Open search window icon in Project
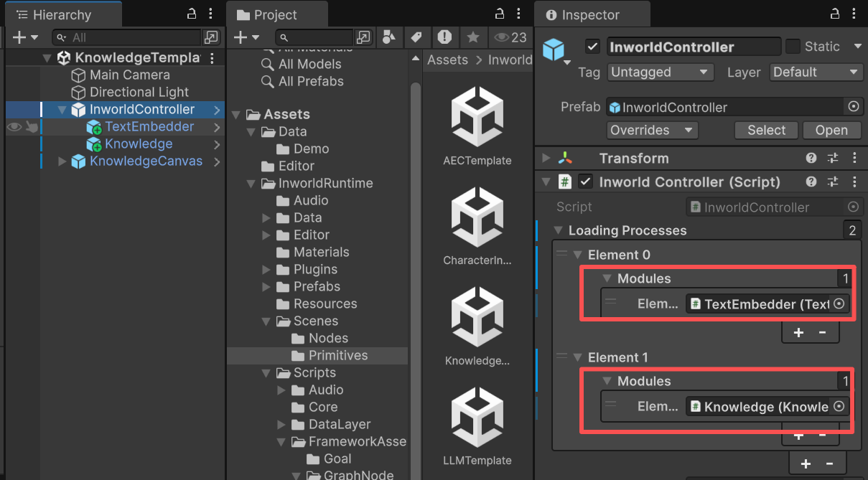 coord(365,37)
